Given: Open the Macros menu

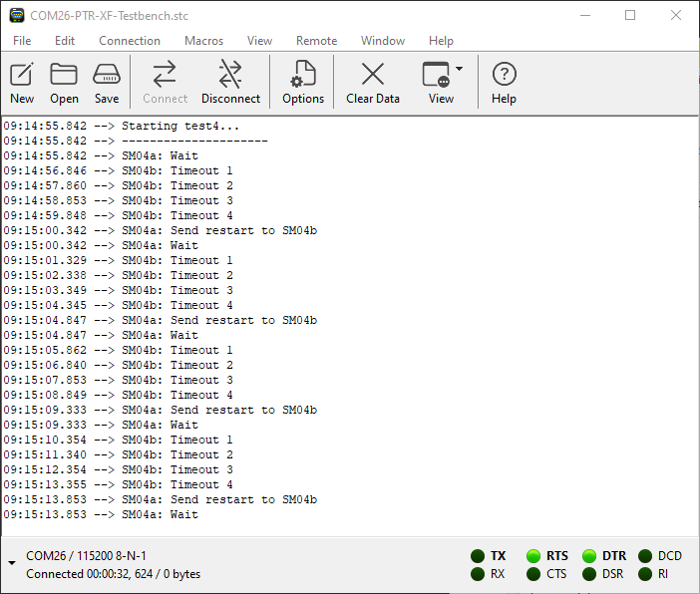Looking at the screenshot, I should tap(203, 41).
